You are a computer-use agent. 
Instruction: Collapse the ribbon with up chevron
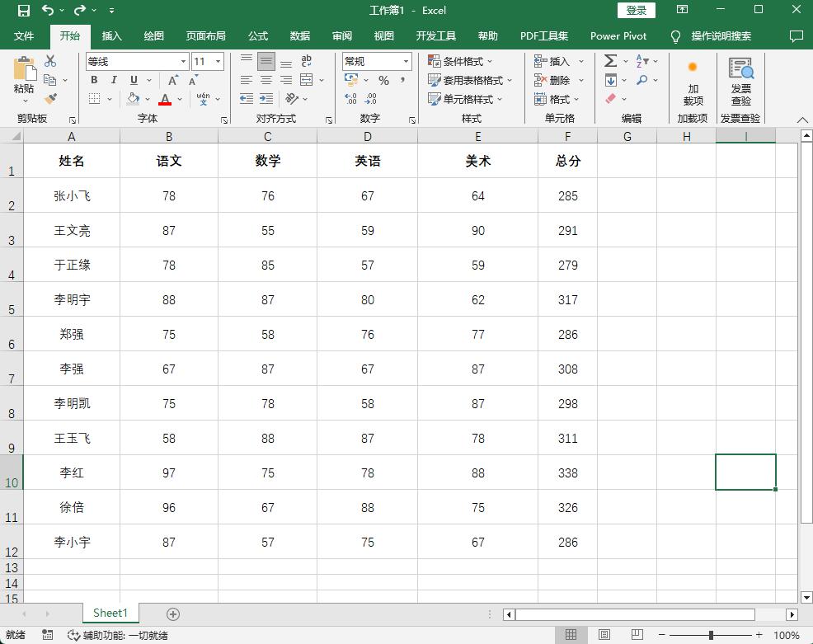[802, 120]
